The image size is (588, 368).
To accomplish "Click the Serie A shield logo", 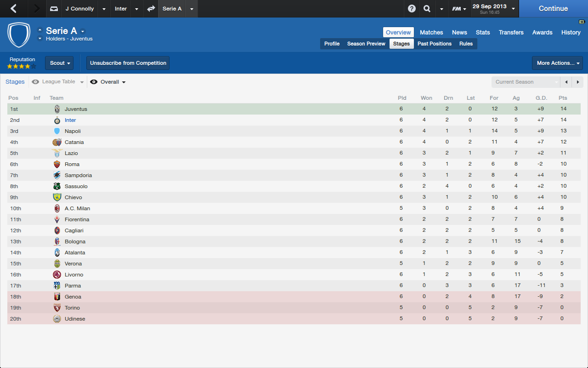I will tap(19, 35).
